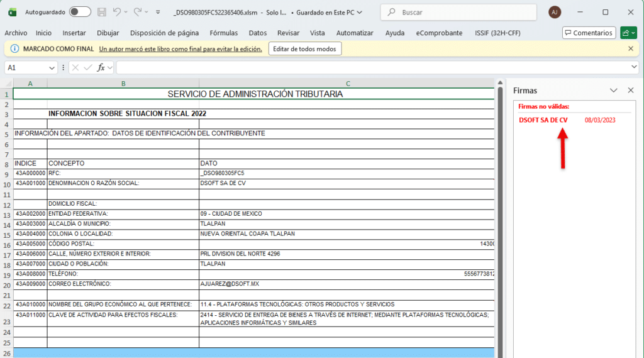Open the Fórmulas ribbon tab

coord(224,33)
